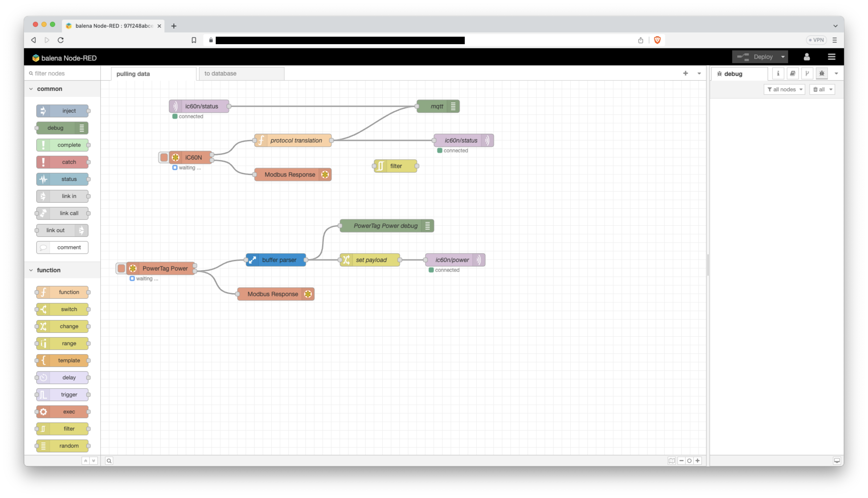Screen dimensions: 868x498
Task: Open the node information sidebar
Action: [778, 73]
